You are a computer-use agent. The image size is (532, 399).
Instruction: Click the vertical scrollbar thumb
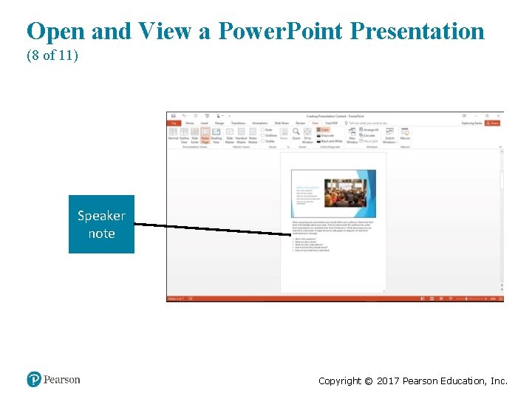(502, 180)
